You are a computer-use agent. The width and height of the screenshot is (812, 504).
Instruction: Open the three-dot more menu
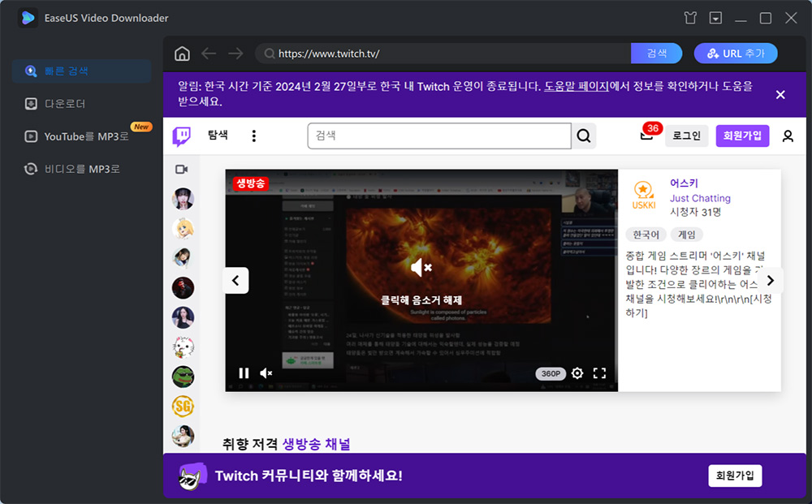pyautogui.click(x=253, y=136)
